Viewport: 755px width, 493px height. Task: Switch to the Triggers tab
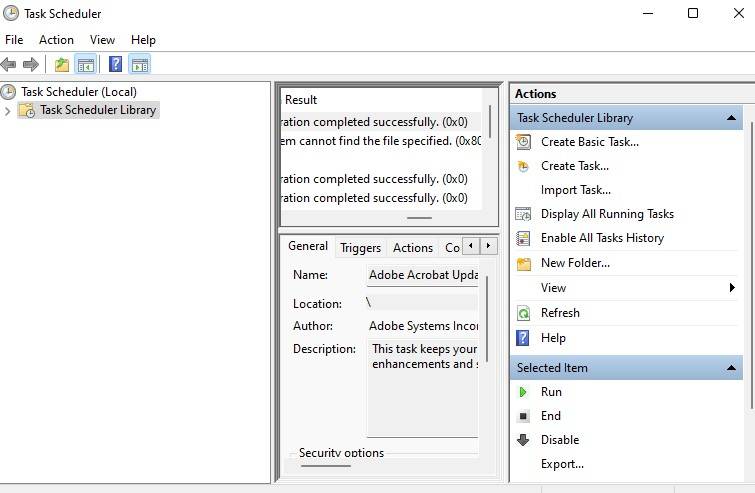pos(360,247)
